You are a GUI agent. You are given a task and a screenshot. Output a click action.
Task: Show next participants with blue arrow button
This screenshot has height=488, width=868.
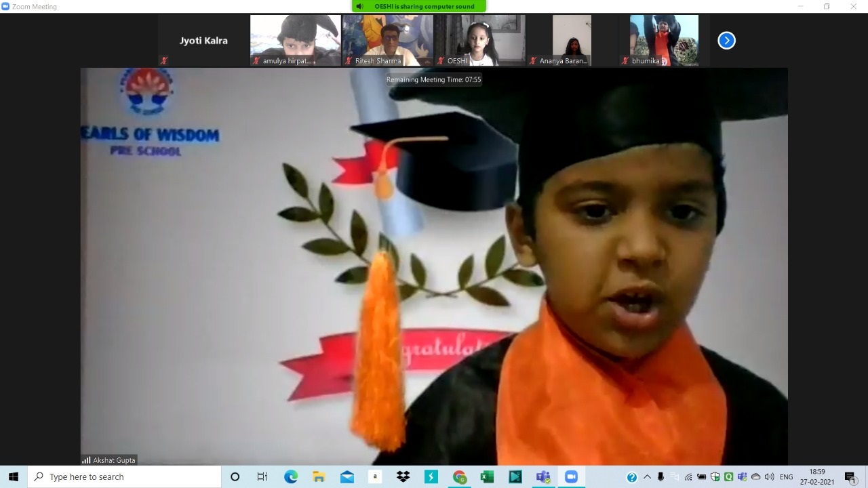click(726, 41)
